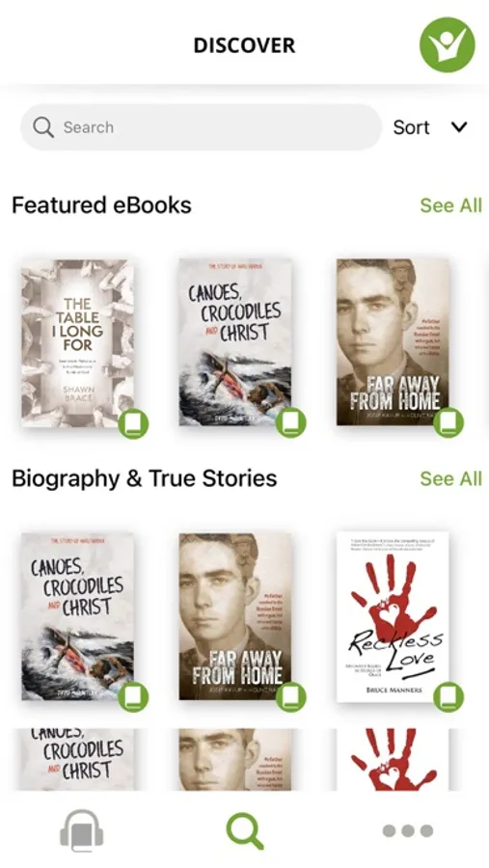Image resolution: width=489 pixels, height=868 pixels.
Task: Tap eBook badge on biography Canoes, Crocodiles and Christ
Action: pyautogui.click(x=133, y=697)
